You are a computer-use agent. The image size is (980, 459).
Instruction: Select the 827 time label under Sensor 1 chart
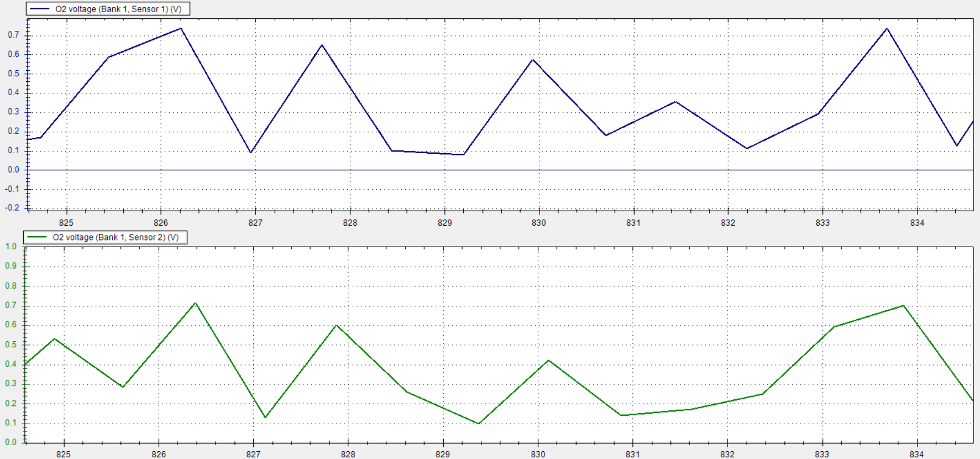click(x=255, y=223)
